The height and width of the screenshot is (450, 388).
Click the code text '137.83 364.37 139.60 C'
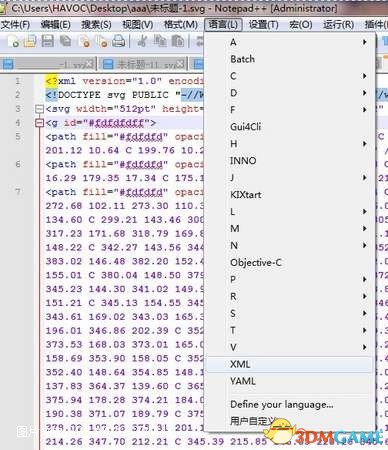[x=114, y=386]
